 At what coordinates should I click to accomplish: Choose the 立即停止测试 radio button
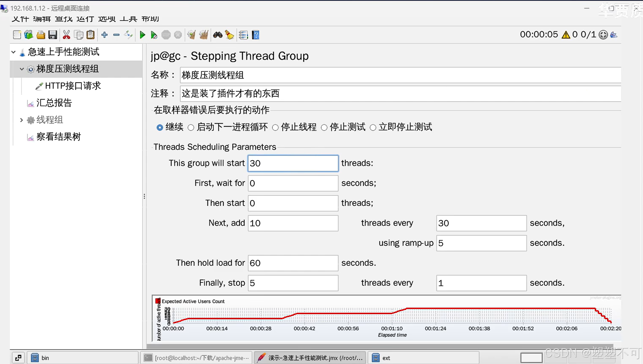point(373,128)
